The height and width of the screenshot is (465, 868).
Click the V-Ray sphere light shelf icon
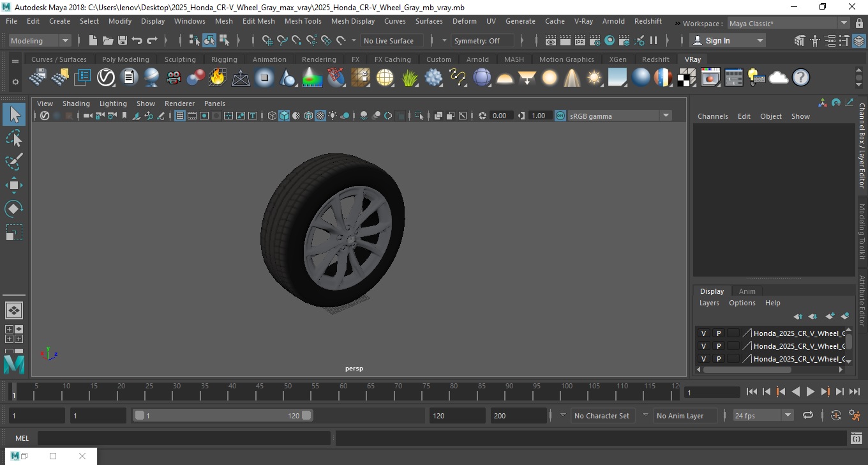coord(550,78)
